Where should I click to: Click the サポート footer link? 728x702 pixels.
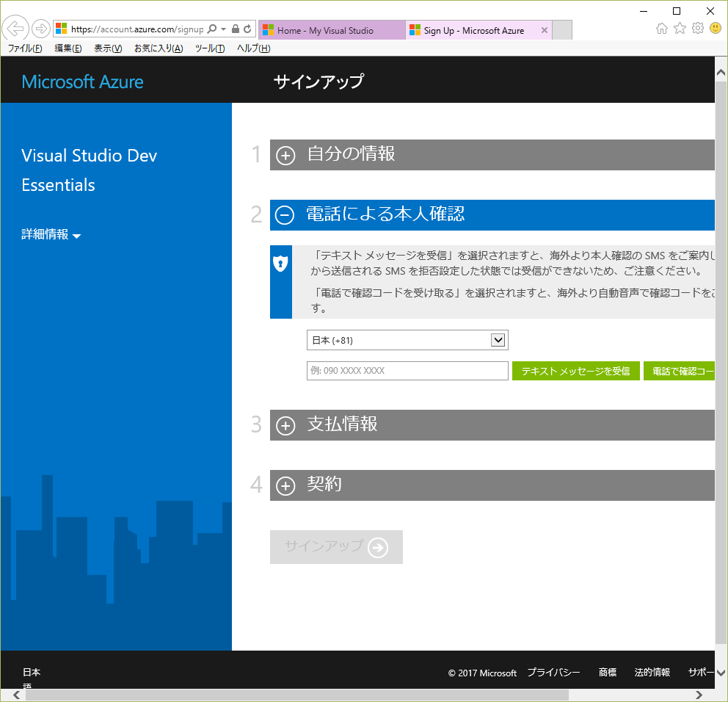[702, 673]
